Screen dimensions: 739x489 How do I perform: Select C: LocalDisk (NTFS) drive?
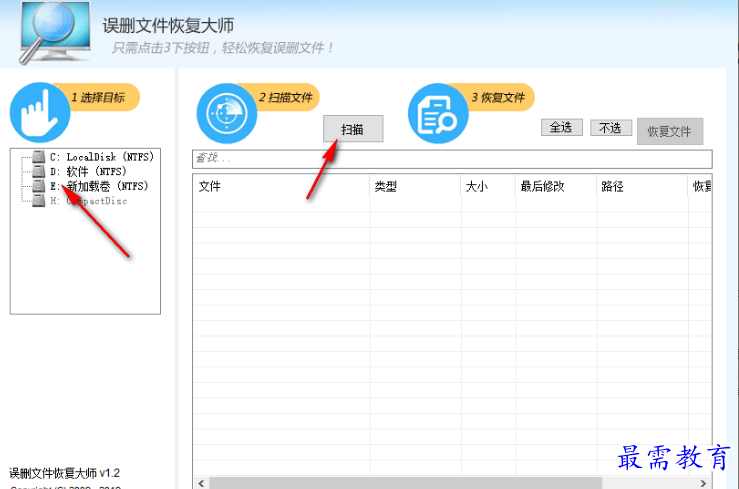102,157
